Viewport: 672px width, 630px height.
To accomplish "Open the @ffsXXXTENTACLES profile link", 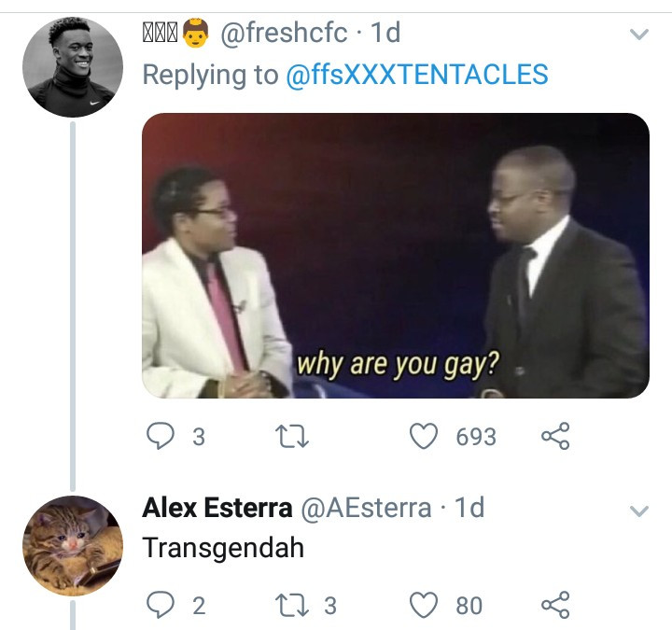I will tap(416, 74).
